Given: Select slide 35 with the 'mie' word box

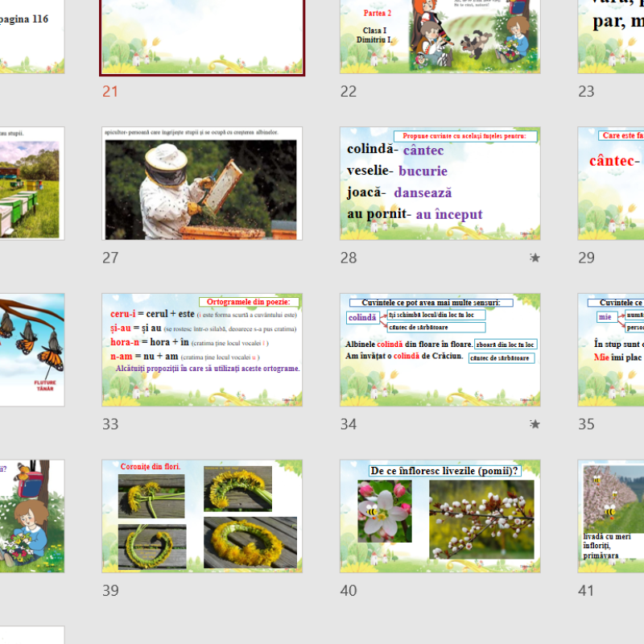Looking at the screenshot, I should point(612,349).
